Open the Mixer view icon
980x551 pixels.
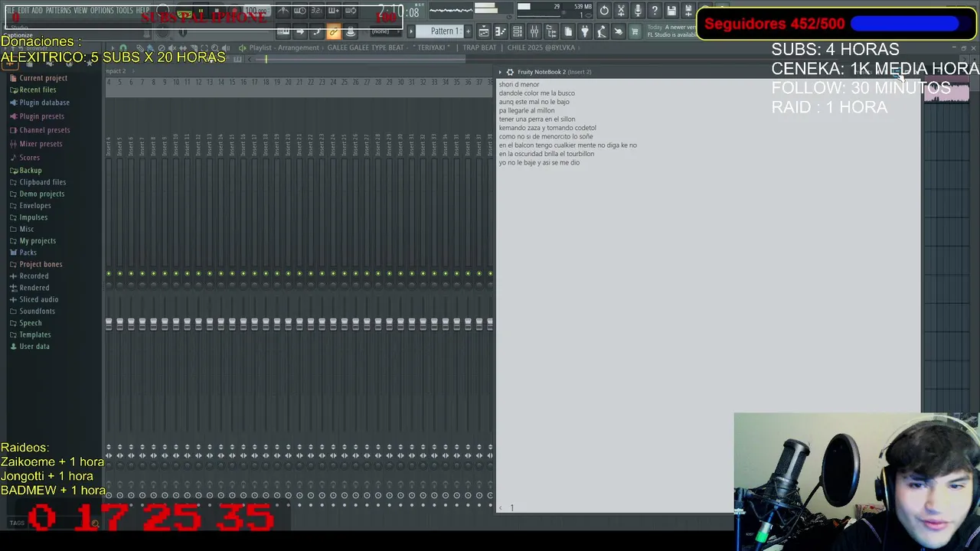(534, 31)
